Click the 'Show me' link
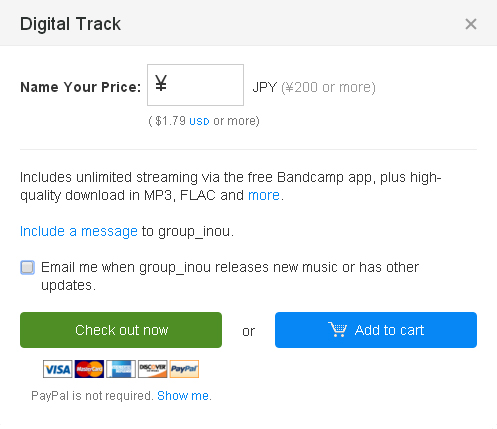 183,396
